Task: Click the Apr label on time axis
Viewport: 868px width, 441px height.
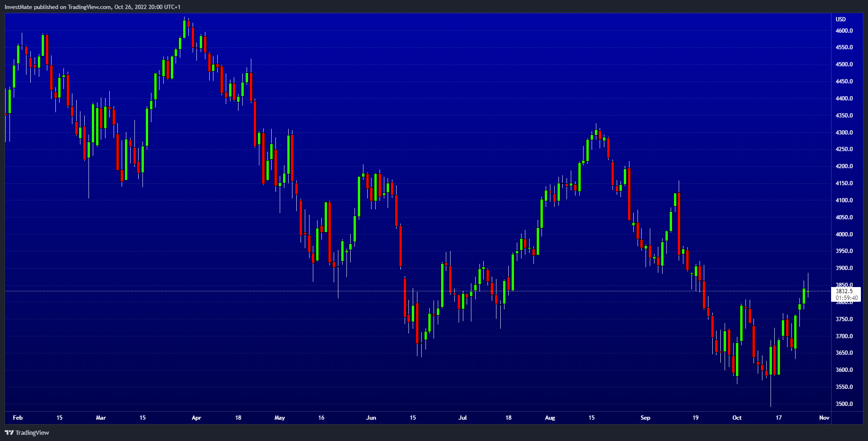Action: [x=196, y=418]
